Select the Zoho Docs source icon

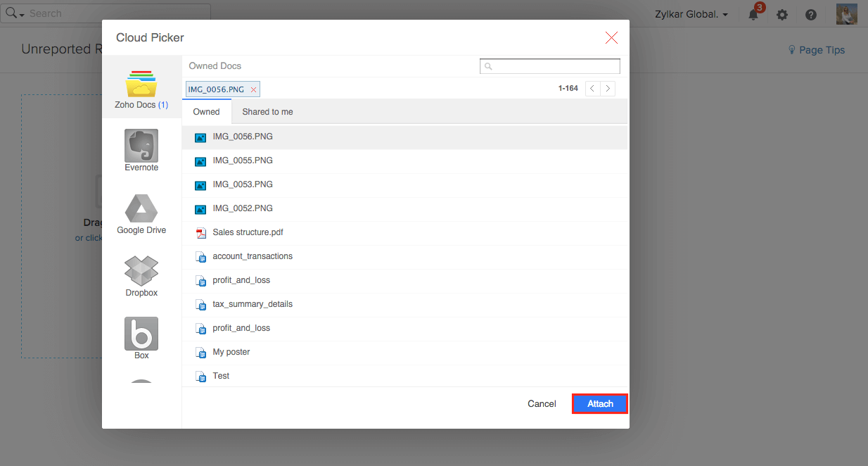141,82
